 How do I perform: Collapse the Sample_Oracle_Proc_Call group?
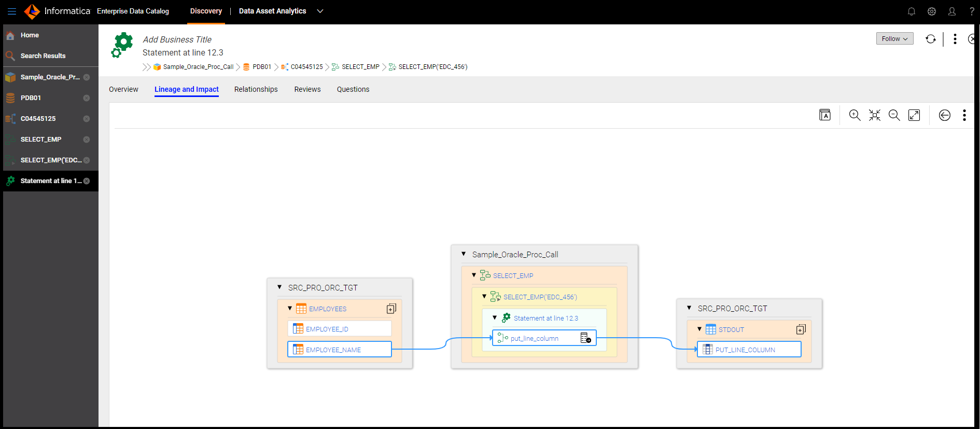464,254
